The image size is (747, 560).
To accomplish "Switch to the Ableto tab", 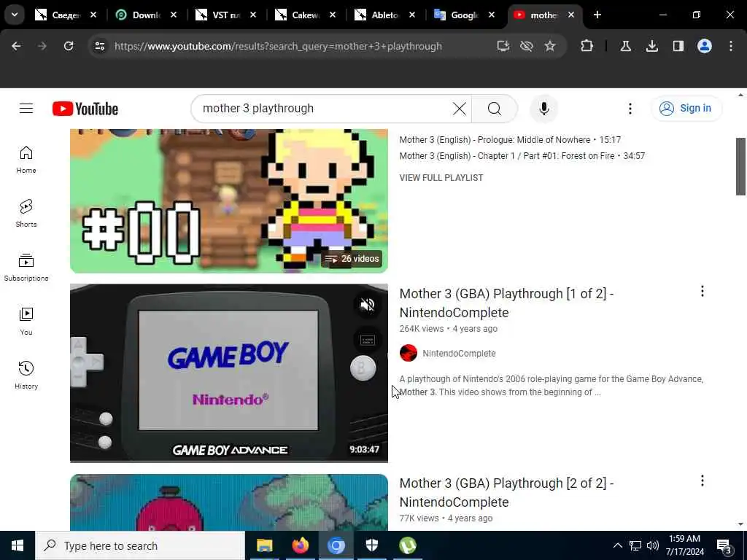I will [x=384, y=15].
